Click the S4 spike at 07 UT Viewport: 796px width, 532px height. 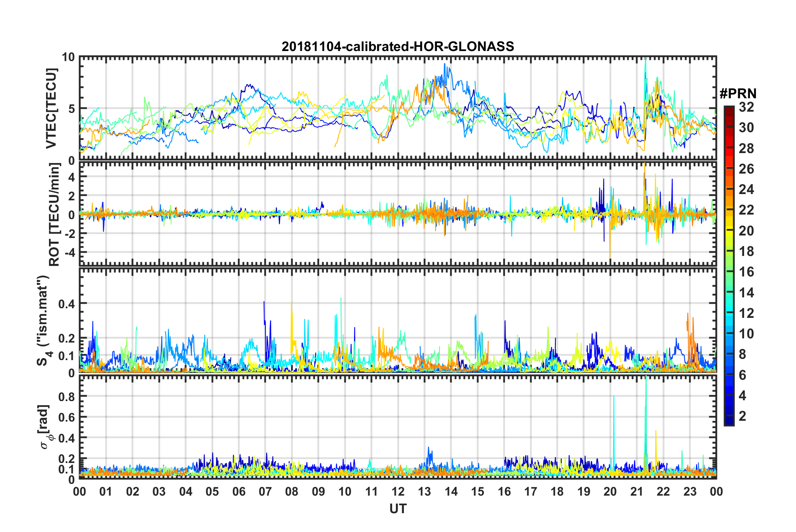tap(264, 302)
